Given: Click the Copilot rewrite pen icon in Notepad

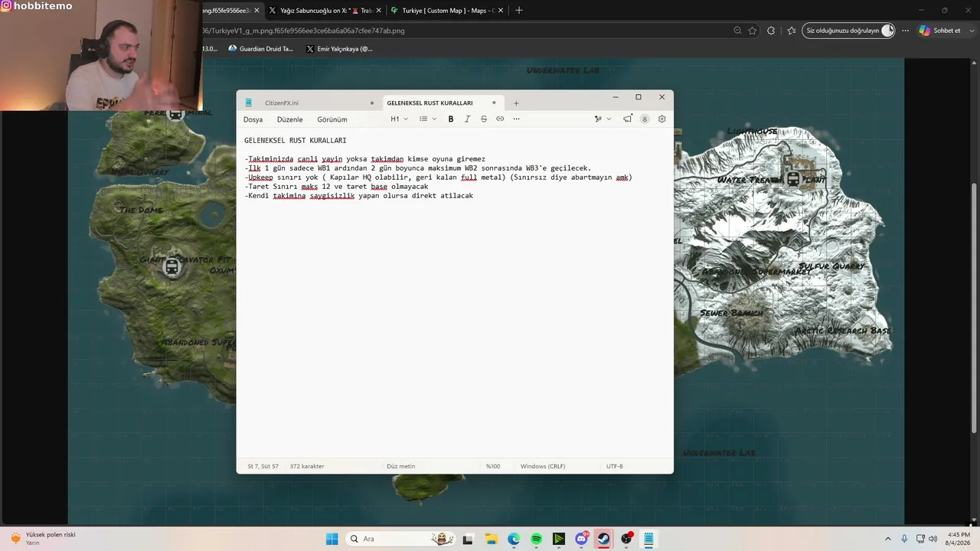Looking at the screenshot, I should 598,119.
